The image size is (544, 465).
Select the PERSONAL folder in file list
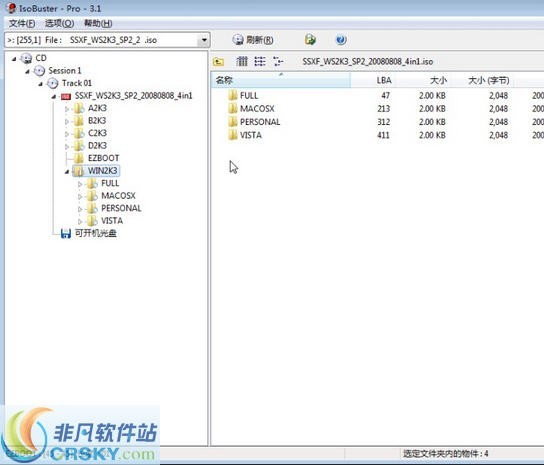pos(260,122)
